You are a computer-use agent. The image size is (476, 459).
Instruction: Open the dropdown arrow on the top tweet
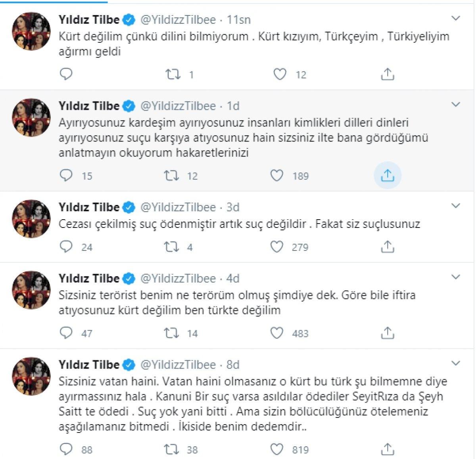tap(455, 17)
